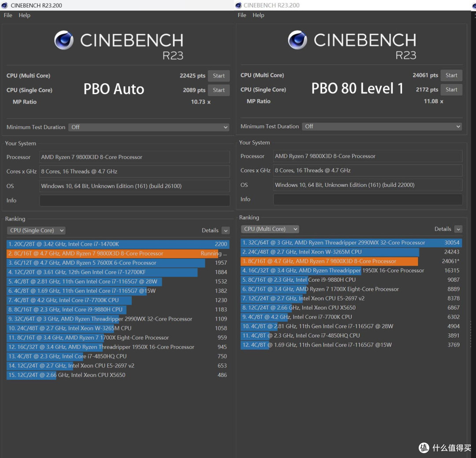The height and width of the screenshot is (458, 476).
Task: Start Multi Core test in left window
Action: [x=219, y=76]
